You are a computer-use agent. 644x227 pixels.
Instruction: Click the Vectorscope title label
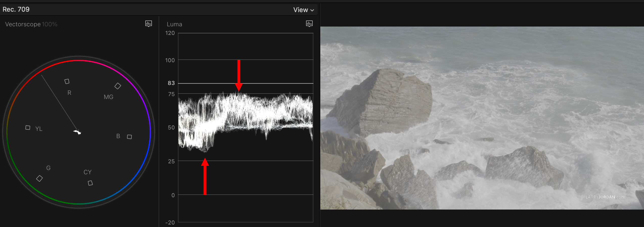(23, 24)
